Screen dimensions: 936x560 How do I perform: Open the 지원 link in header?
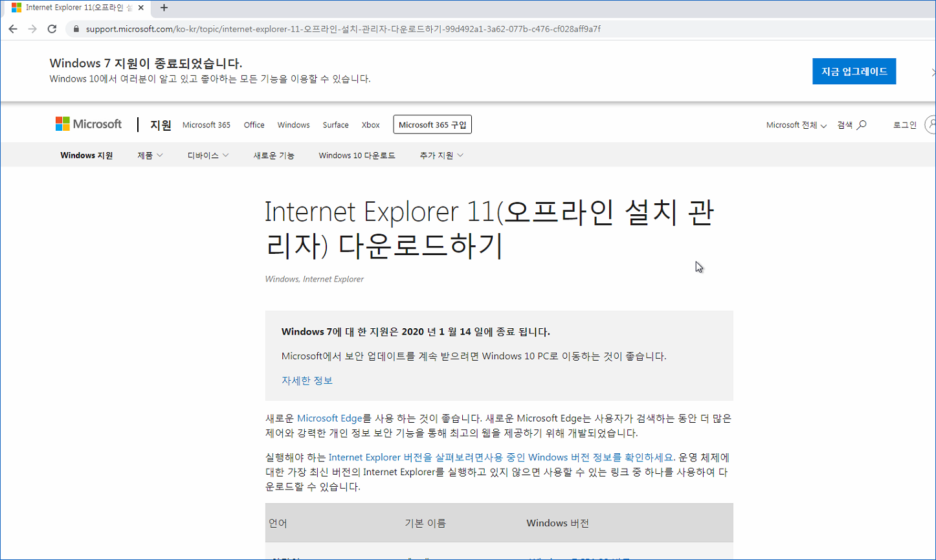pos(161,125)
